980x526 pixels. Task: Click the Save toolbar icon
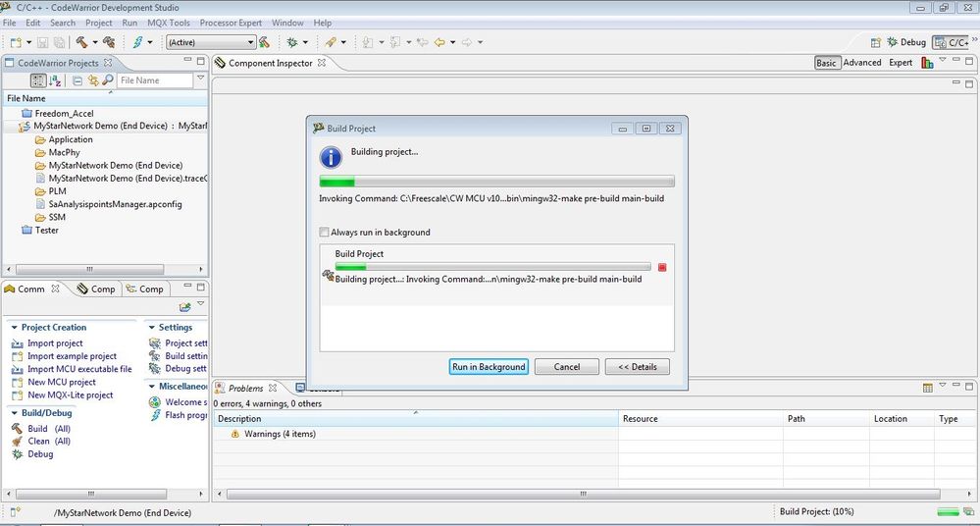coord(42,42)
